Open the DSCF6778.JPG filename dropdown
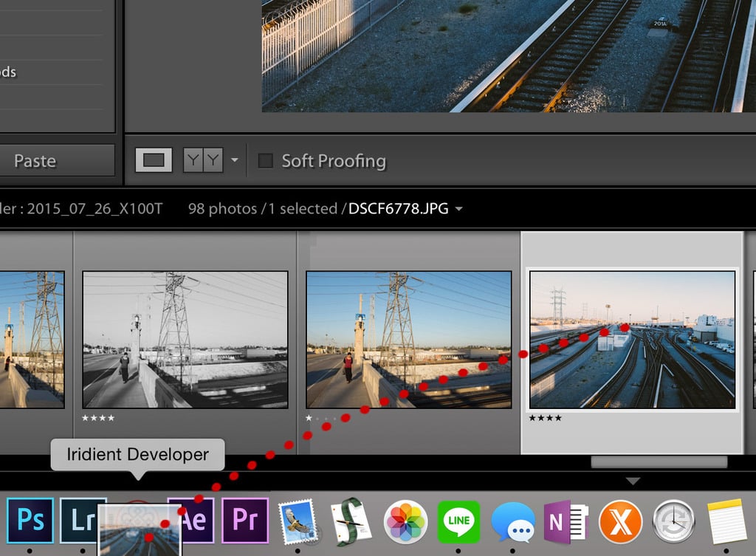This screenshot has width=756, height=556. (458, 209)
